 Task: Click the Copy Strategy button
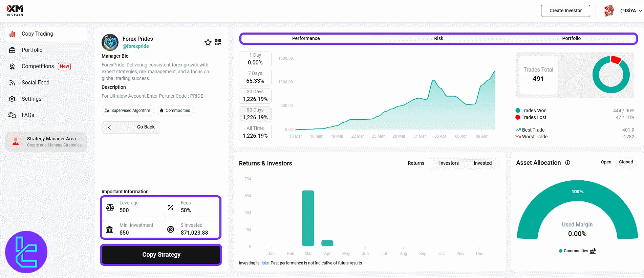[x=161, y=255]
